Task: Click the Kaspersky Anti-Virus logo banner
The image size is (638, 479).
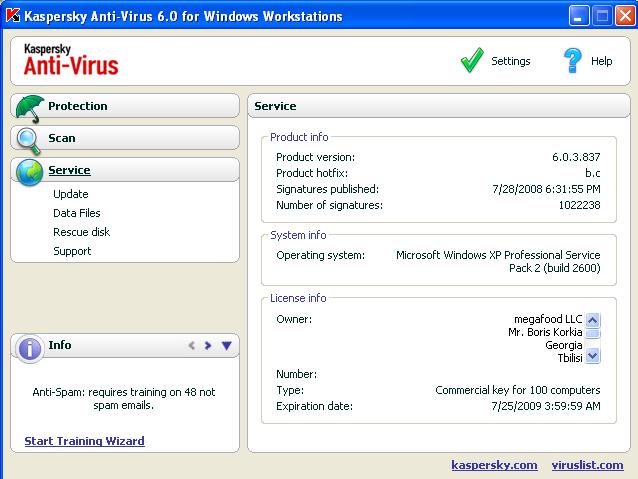Action: [71, 60]
